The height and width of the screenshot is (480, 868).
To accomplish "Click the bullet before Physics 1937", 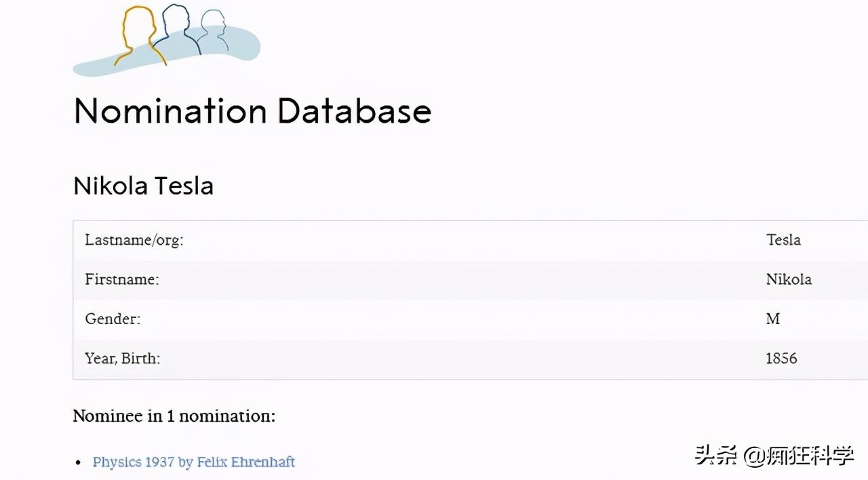I will 78,463.
